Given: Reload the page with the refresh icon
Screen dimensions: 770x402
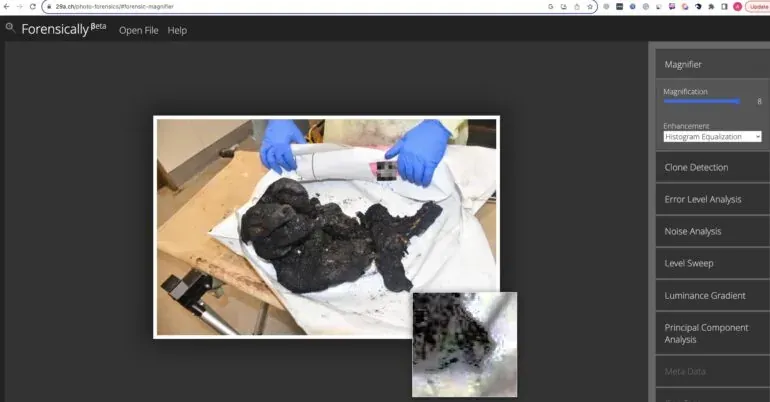Looking at the screenshot, I should [x=33, y=6].
